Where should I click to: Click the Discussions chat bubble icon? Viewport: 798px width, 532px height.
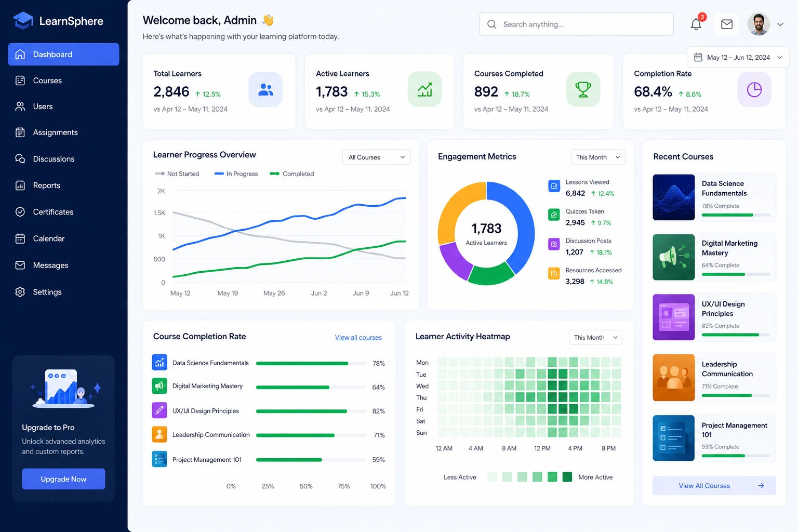pyautogui.click(x=20, y=158)
